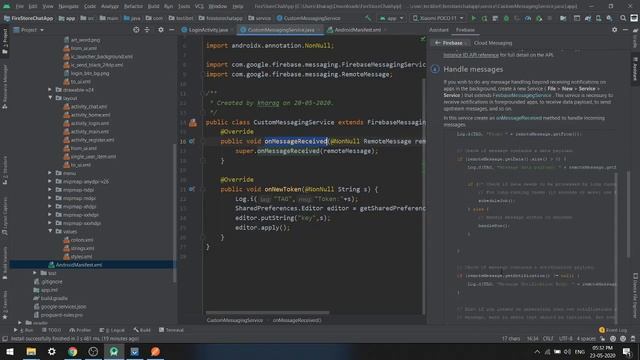Click override gutter icon beside onMessageReceived
640x360 pixels.
click(192, 141)
